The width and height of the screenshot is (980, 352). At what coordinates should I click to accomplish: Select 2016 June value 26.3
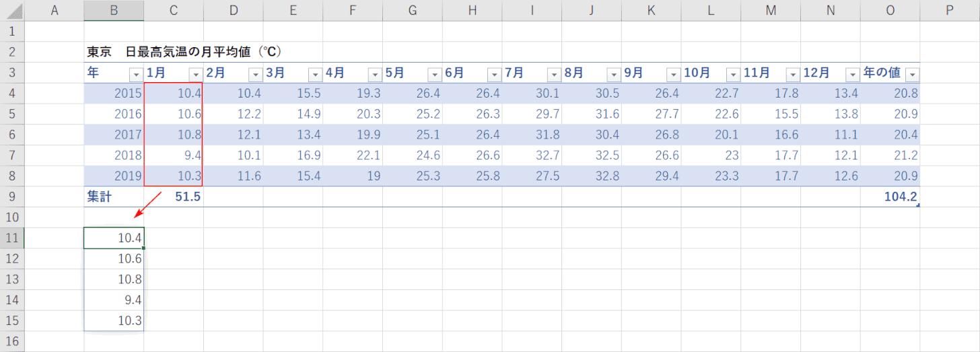coord(473,114)
